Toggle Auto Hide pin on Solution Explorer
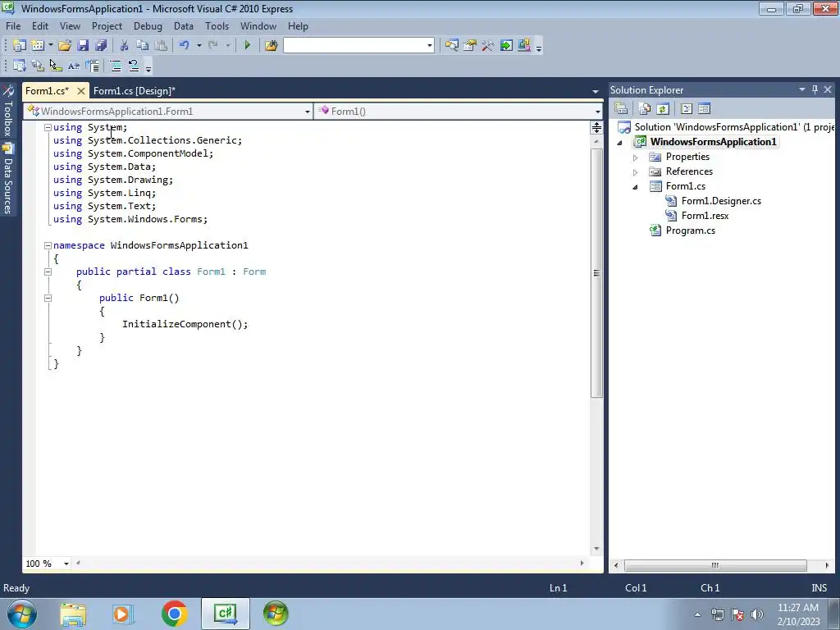 815,89
